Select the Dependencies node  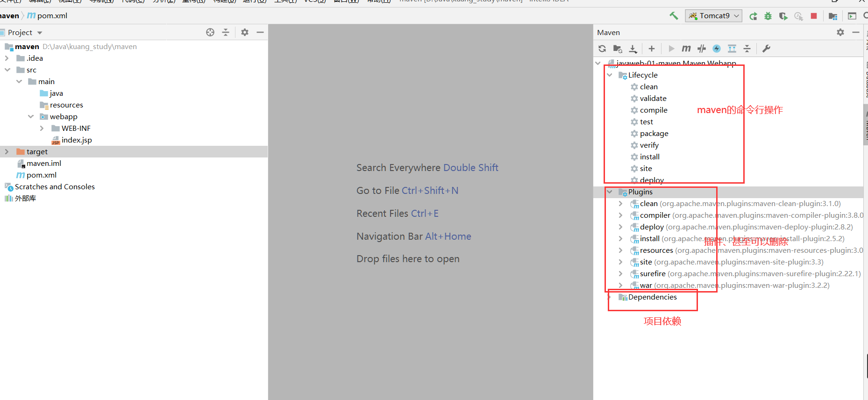[647, 297]
